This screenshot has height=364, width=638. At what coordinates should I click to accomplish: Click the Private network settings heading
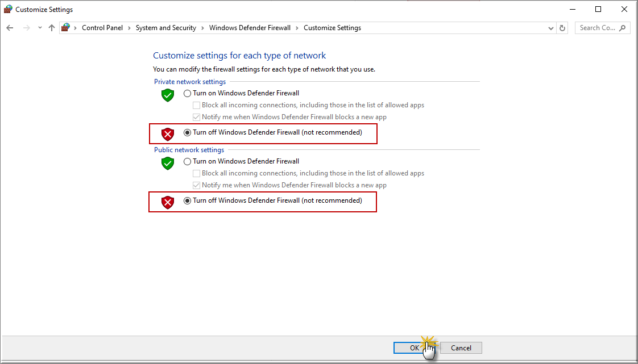(189, 82)
